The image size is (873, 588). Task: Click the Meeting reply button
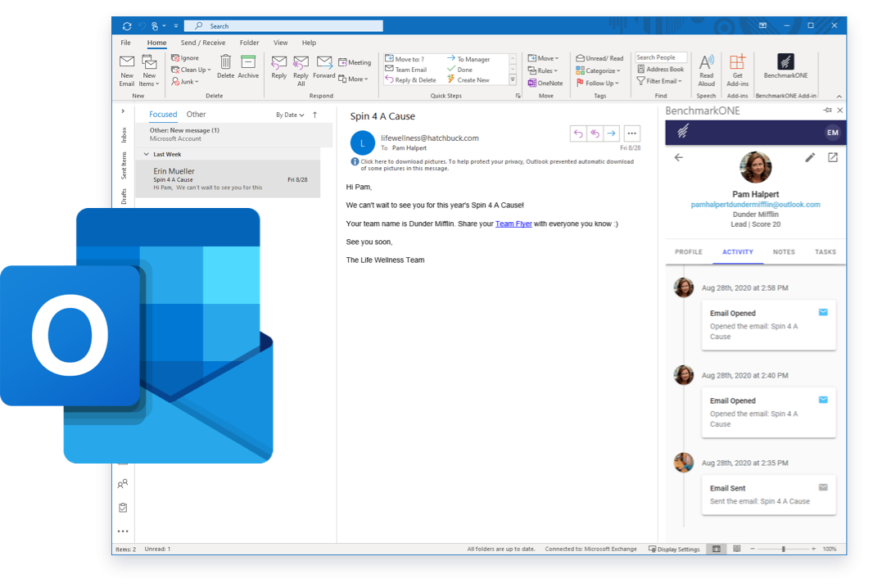(x=355, y=62)
